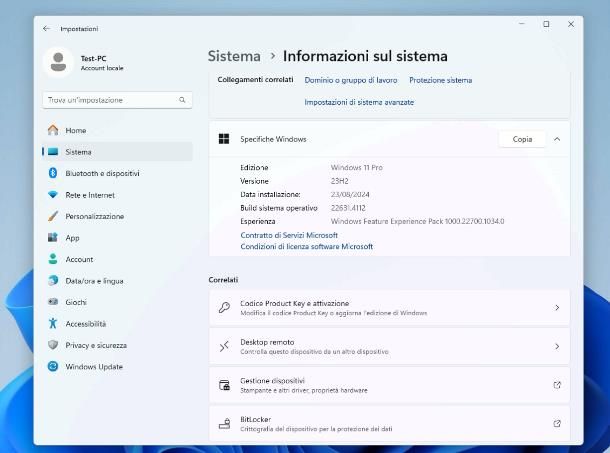The width and height of the screenshot is (610, 453).
Task: Click the App label in sidebar
Action: click(72, 238)
